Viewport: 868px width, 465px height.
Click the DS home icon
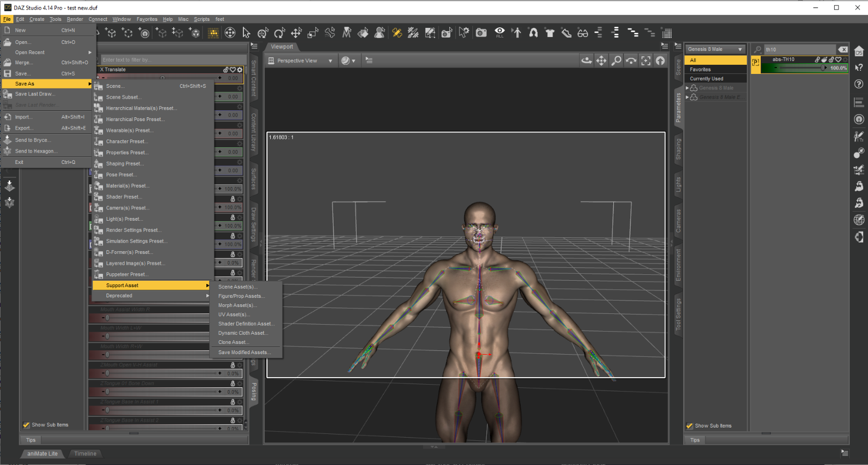coord(859,51)
